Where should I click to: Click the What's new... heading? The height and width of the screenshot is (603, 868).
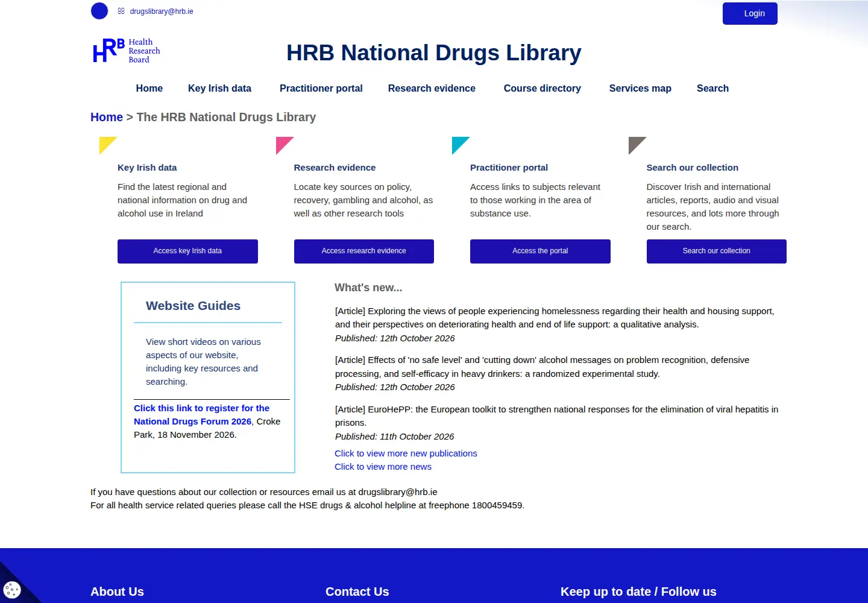368,288
